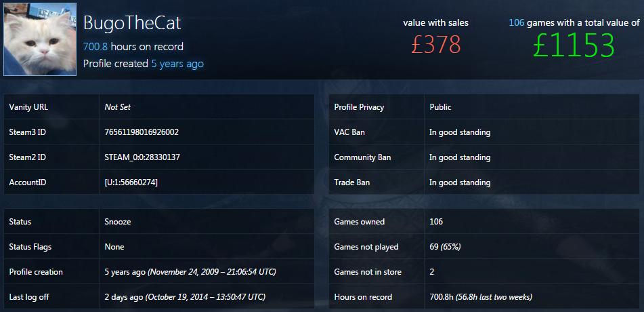Click the Community Ban status cell
Image resolution: width=644 pixels, height=312 pixels.
532,157
